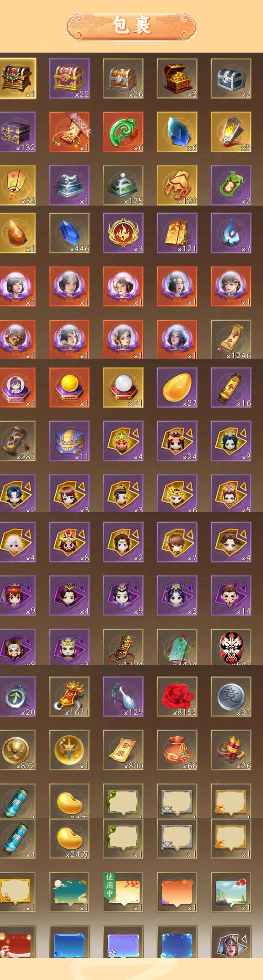263x980 pixels.
Task: Select the green jade dragon pendant x6
Action: coord(123,132)
